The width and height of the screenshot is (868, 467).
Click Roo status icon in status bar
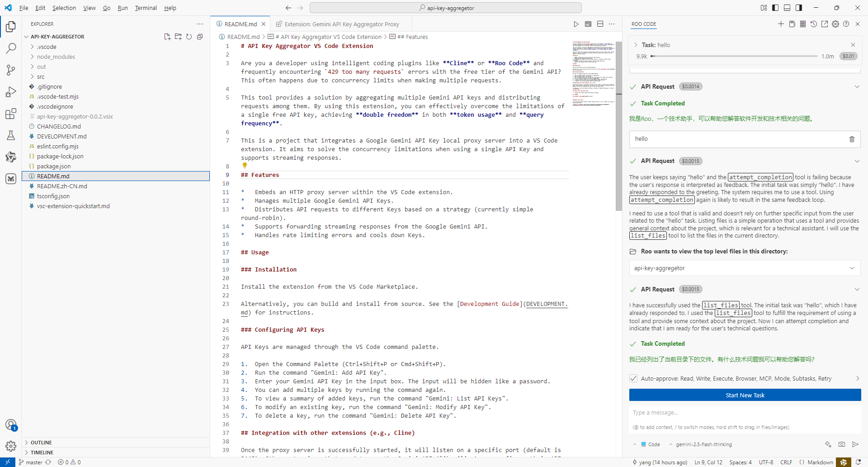pos(844,462)
